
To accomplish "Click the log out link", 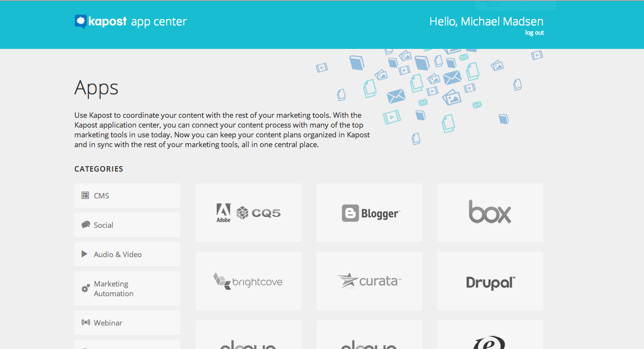I will [x=534, y=33].
